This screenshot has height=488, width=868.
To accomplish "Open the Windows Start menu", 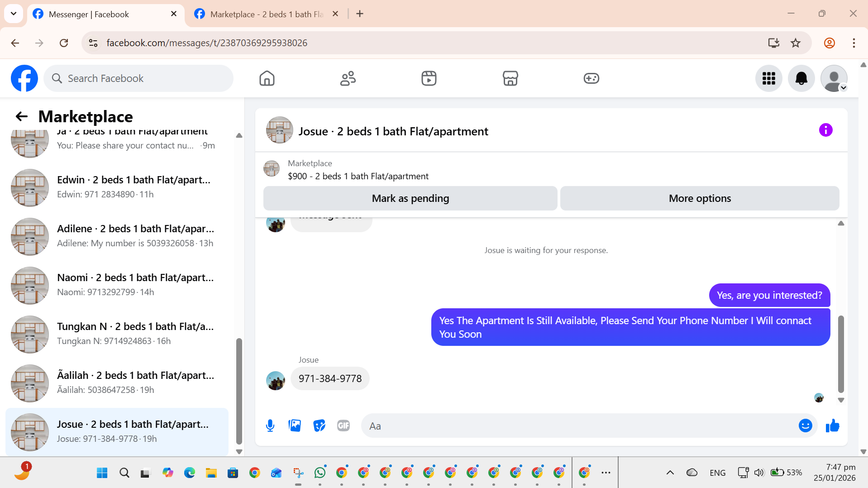I will tap(102, 473).
